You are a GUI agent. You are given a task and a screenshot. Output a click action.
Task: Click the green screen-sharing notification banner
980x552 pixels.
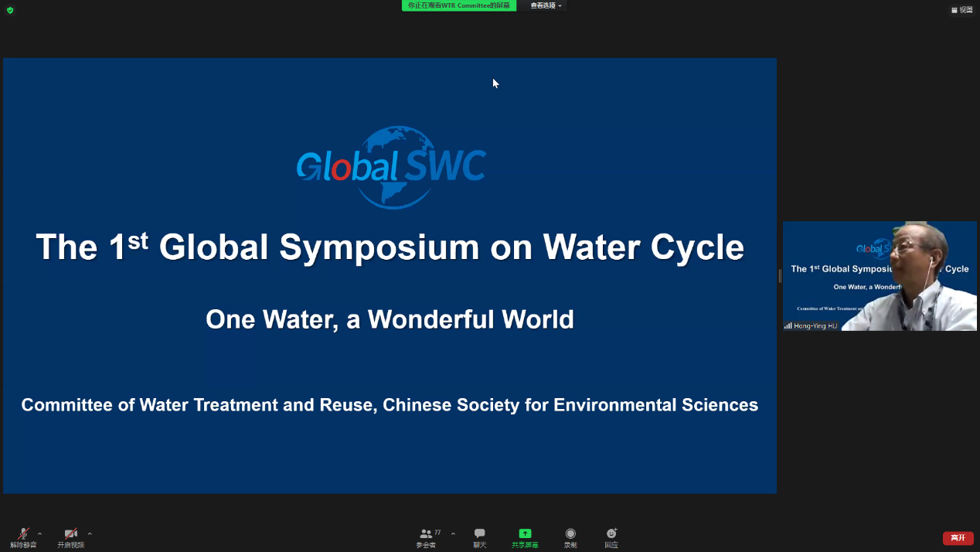pyautogui.click(x=458, y=5)
